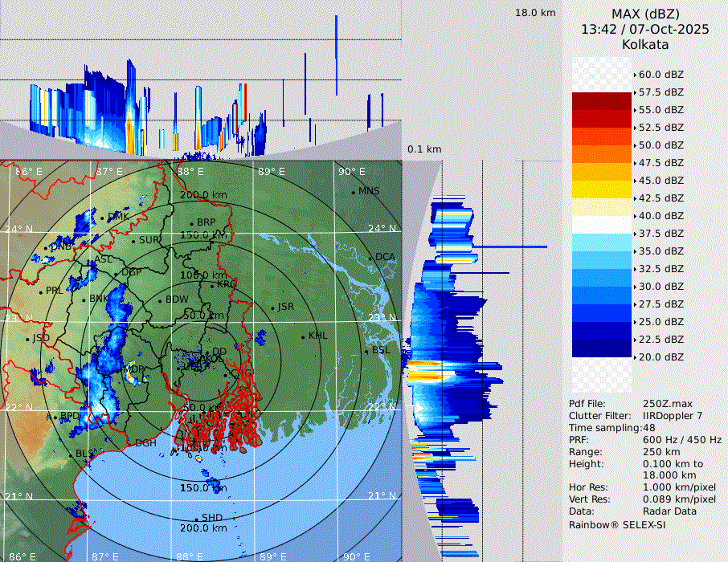The height and width of the screenshot is (562, 728).
Task: Select the white legend color band
Action: click(601, 225)
